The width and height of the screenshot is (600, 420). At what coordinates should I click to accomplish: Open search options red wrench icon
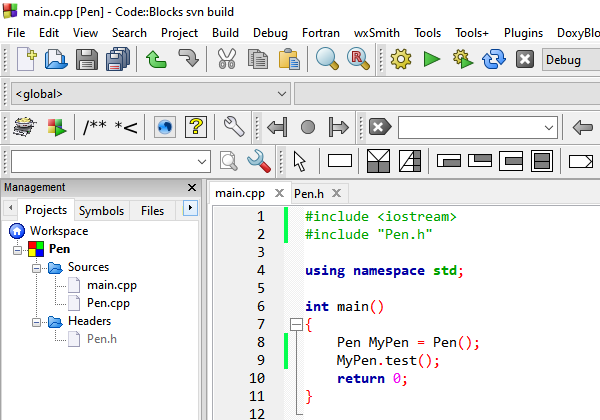pos(259,161)
